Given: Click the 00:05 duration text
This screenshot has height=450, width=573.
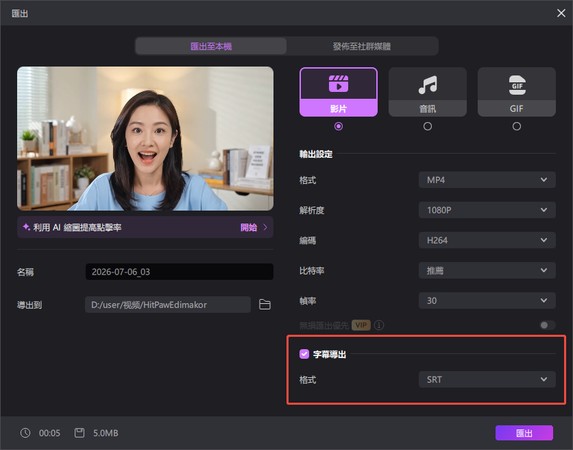Looking at the screenshot, I should [x=50, y=433].
